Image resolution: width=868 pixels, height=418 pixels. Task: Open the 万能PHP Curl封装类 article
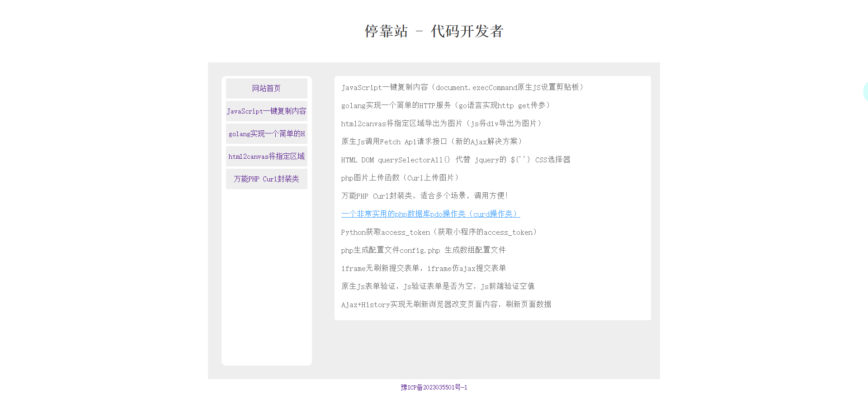tap(425, 195)
